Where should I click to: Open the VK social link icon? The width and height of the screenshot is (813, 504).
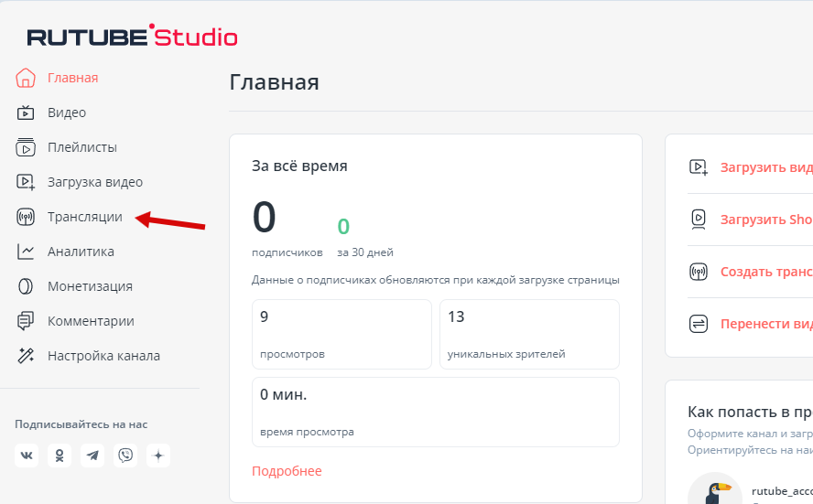click(x=27, y=456)
